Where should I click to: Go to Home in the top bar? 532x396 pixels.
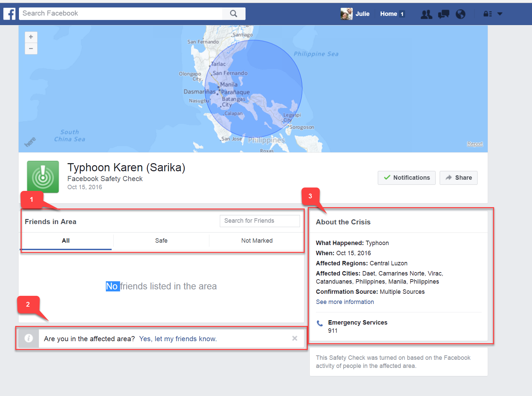(x=389, y=14)
